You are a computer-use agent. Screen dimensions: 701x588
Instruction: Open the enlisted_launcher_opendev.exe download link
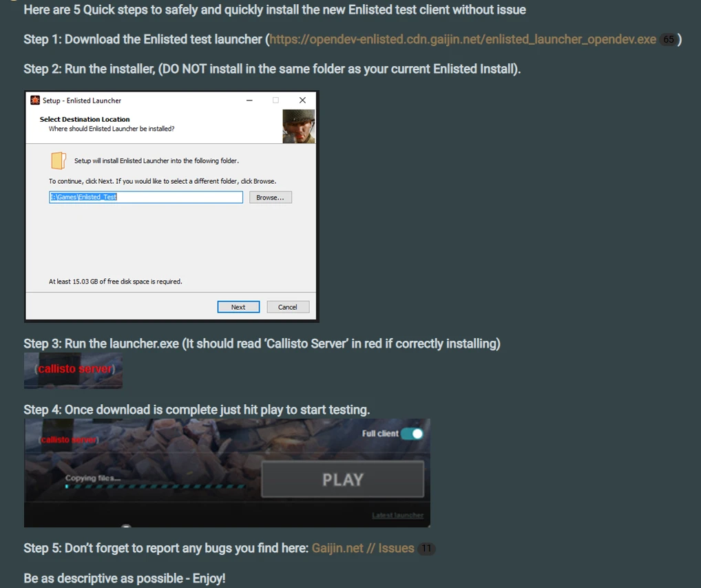pyautogui.click(x=463, y=39)
